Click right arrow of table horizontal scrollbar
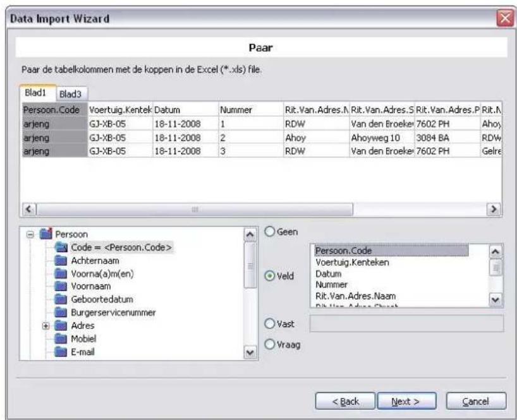517x420 pixels. [494, 209]
